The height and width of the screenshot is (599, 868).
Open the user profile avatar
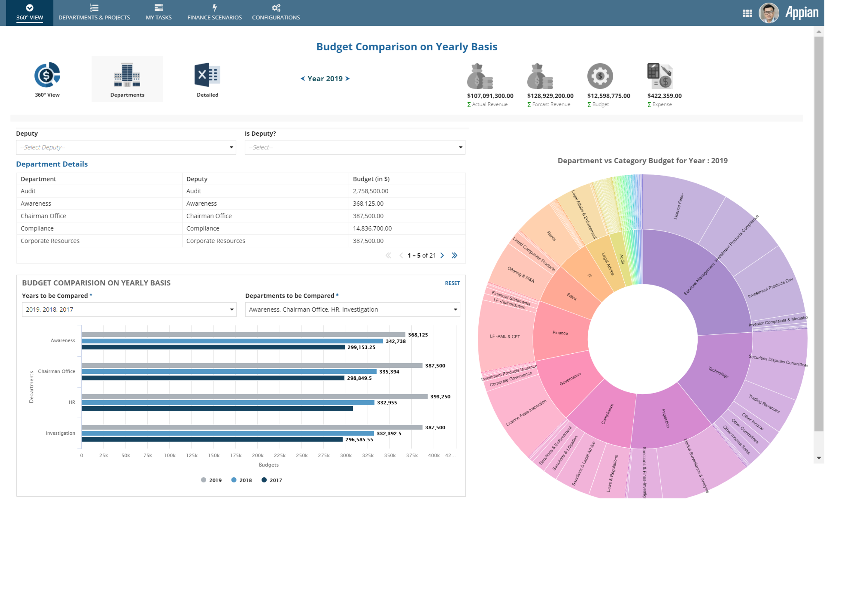[769, 13]
